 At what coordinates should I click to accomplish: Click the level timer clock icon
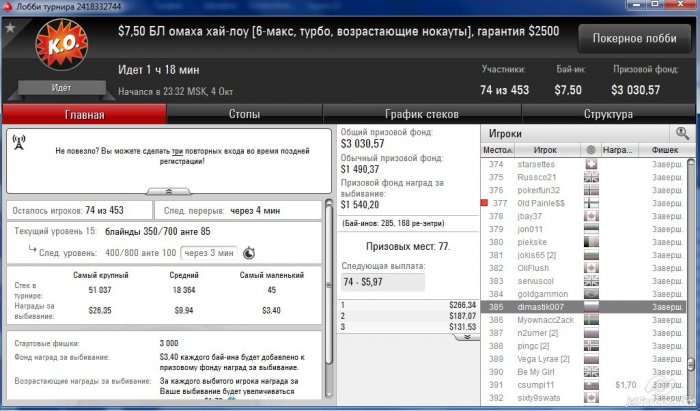tap(249, 253)
